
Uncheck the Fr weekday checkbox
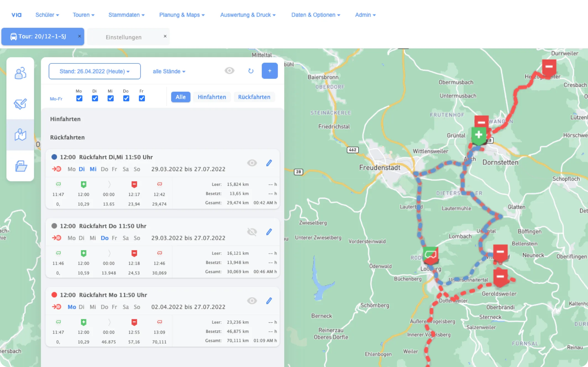[x=142, y=98]
